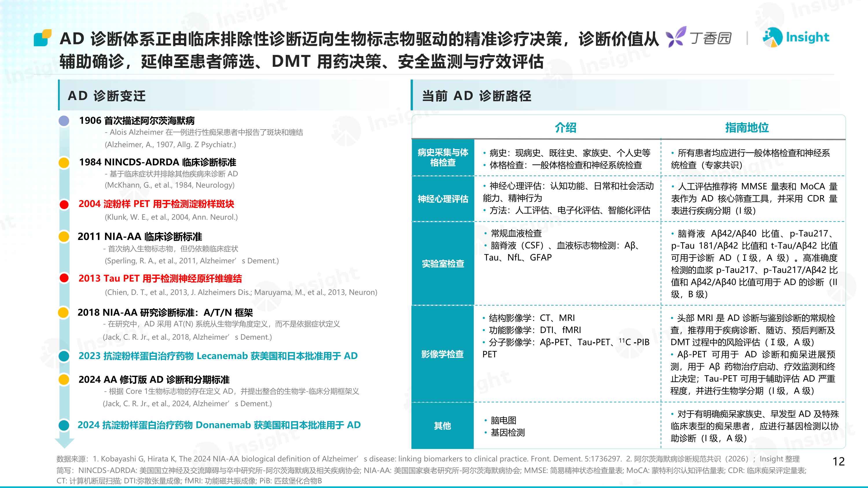Click the teal 2023 Lecanemab timeline dot

point(64,356)
